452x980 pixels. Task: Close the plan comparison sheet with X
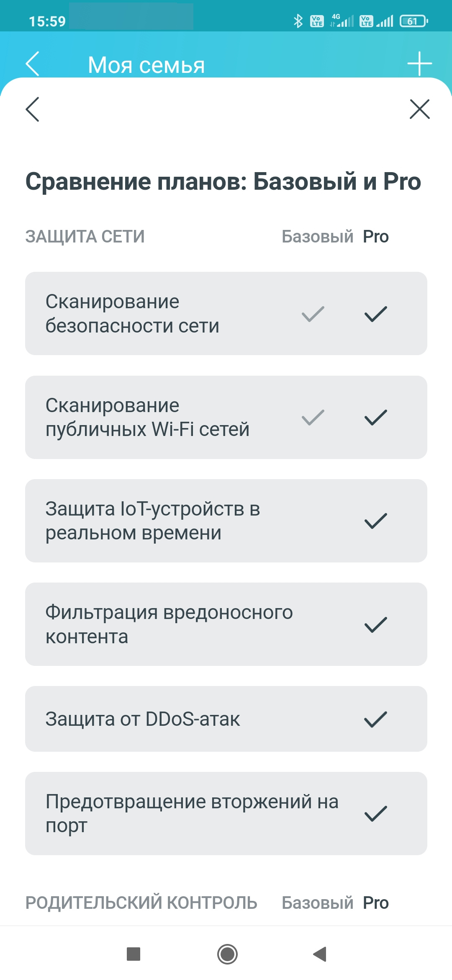[x=419, y=109]
